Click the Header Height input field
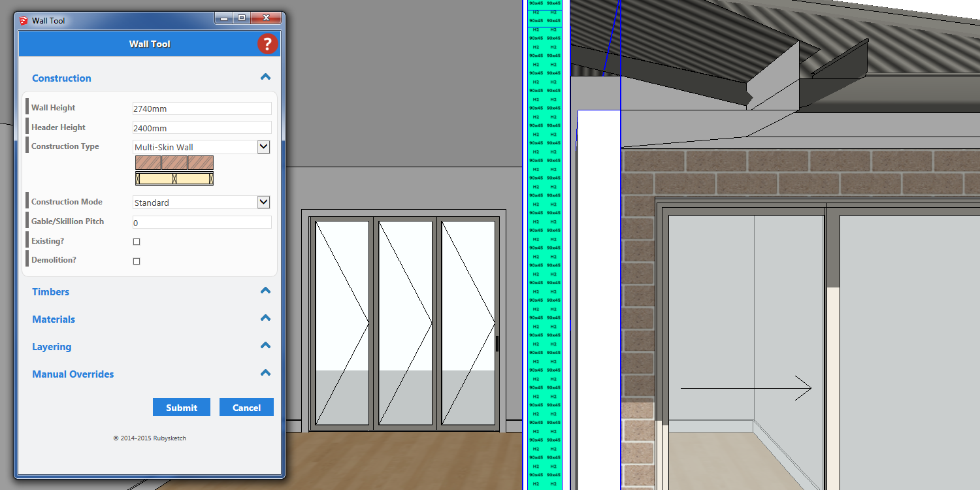The height and width of the screenshot is (490, 980). tap(202, 128)
